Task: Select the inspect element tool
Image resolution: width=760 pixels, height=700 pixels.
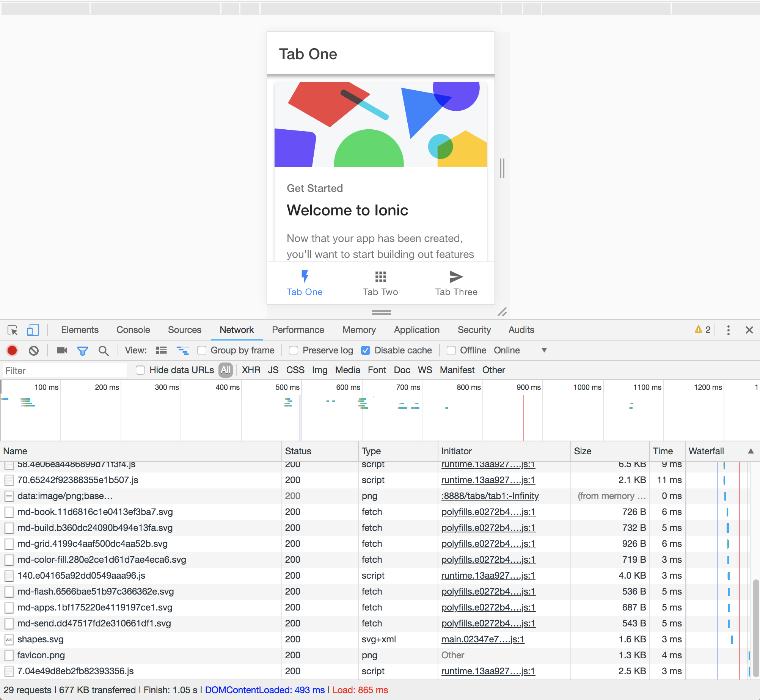Action: (13, 330)
